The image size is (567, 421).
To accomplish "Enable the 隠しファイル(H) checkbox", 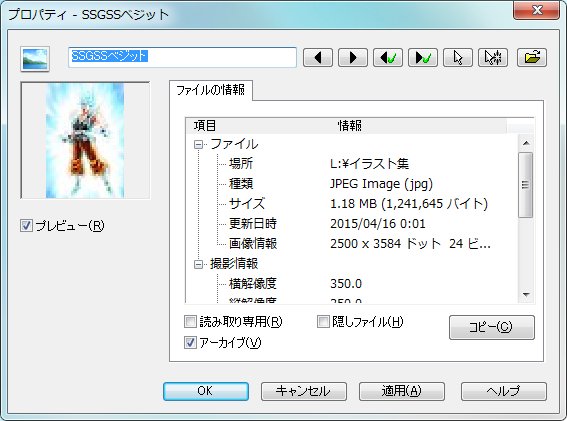I will point(323,321).
